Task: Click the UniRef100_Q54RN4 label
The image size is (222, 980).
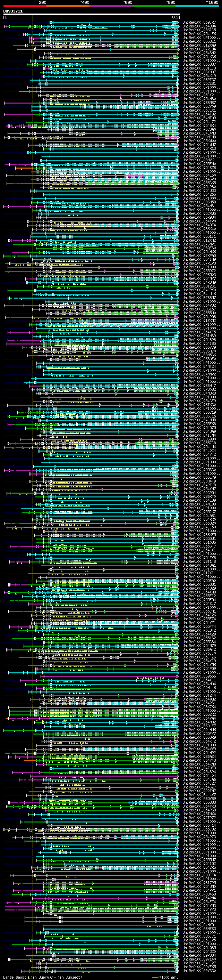Action: (199, 898)
